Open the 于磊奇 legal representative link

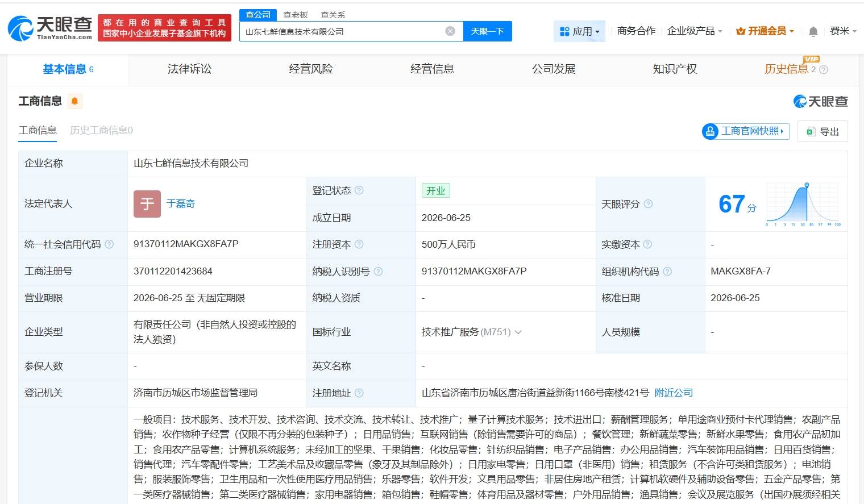181,204
